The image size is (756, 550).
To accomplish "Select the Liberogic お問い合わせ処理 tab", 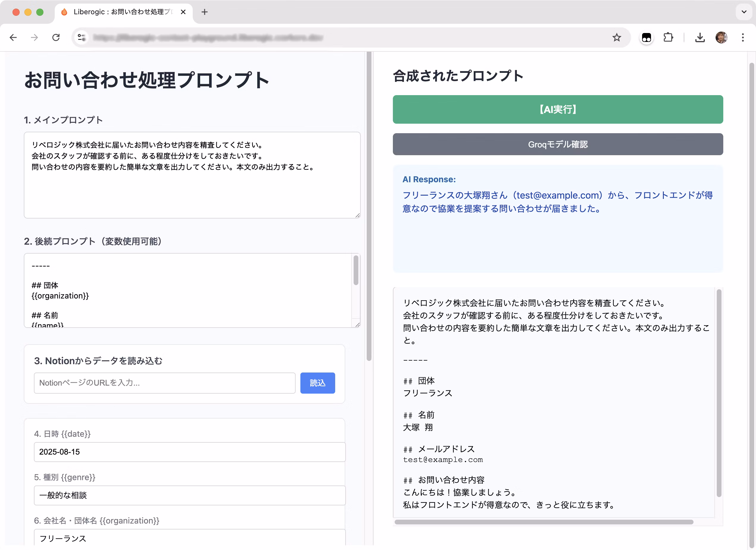I will click(123, 12).
